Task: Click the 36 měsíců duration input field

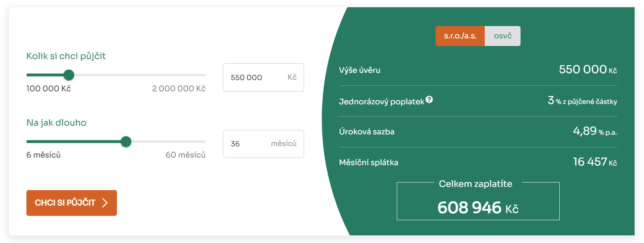Action: [x=263, y=144]
